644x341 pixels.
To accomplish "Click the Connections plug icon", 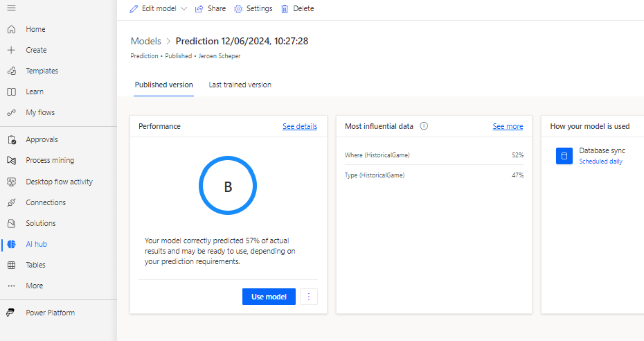I will tap(12, 202).
